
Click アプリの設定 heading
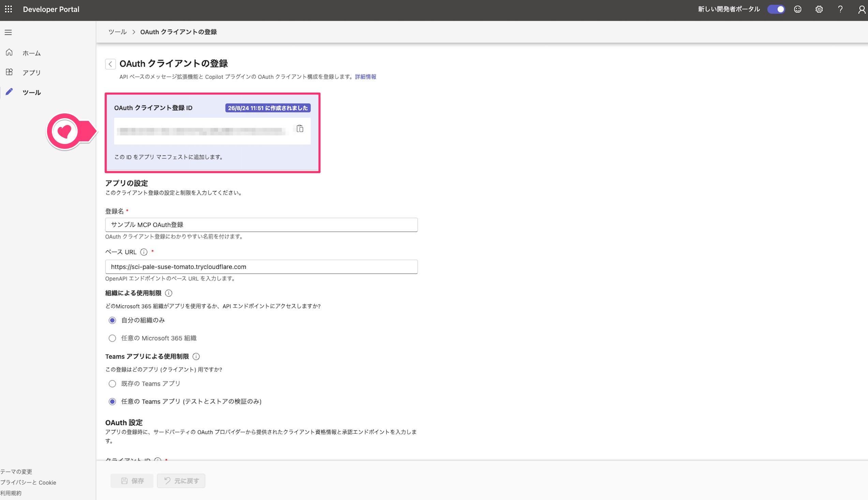pyautogui.click(x=126, y=183)
